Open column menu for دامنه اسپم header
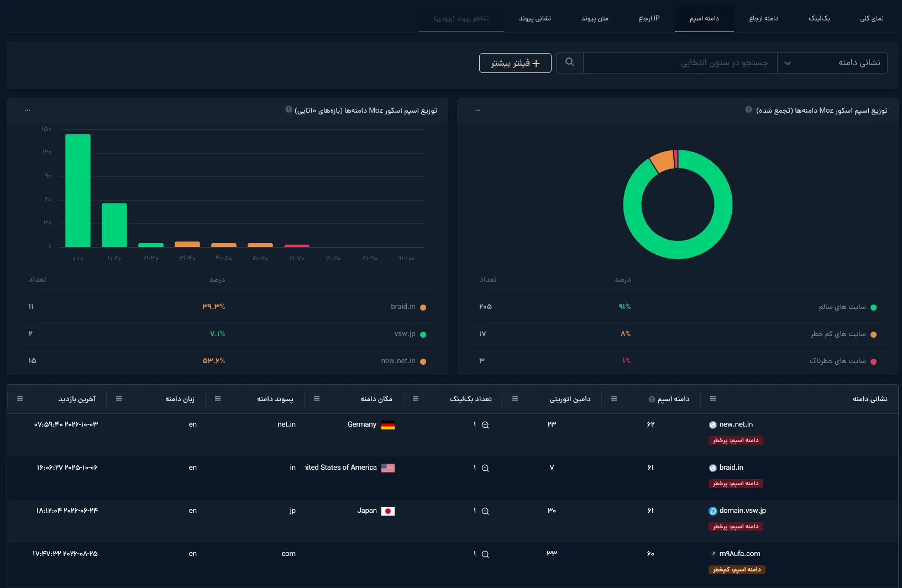This screenshot has height=588, width=902. point(614,398)
